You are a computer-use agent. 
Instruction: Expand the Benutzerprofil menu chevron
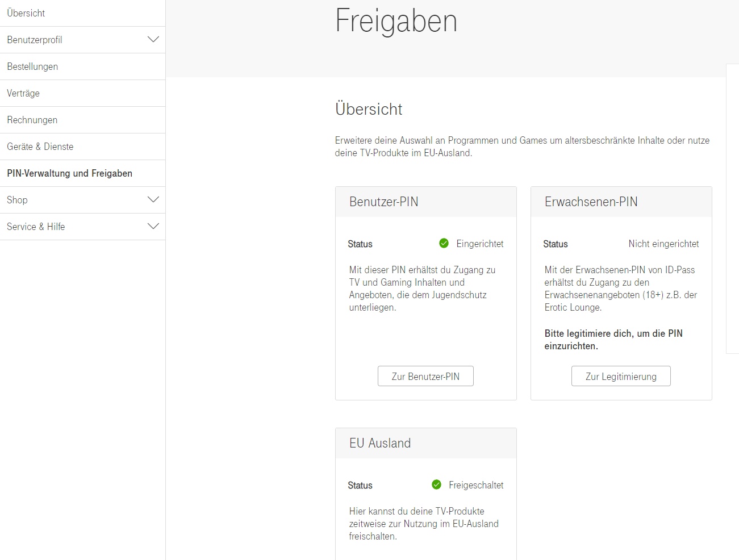[153, 39]
